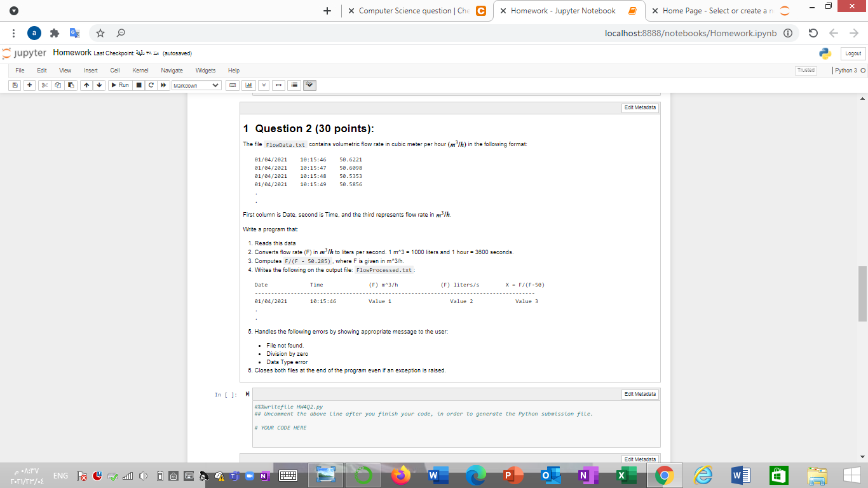Open the cell type dropdown showing Markdown
The image size is (868, 488).
(x=195, y=85)
